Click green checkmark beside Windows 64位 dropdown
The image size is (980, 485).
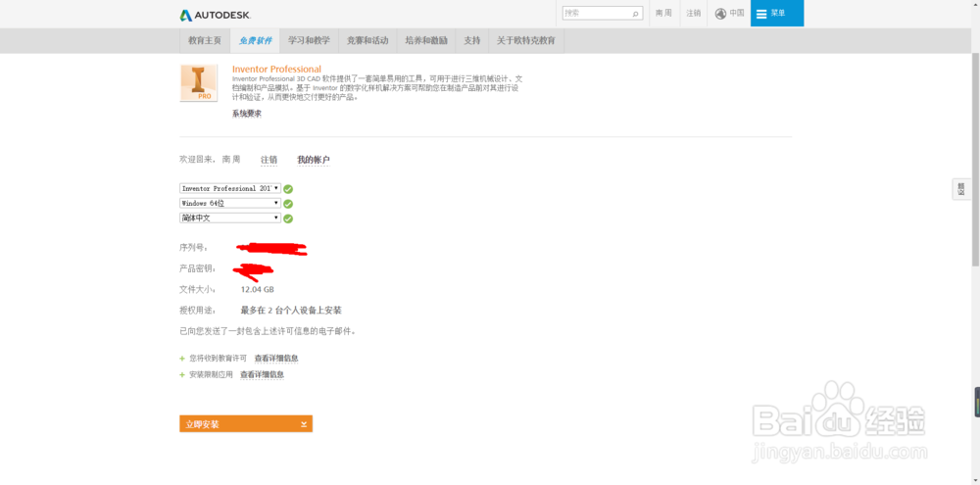click(x=288, y=204)
